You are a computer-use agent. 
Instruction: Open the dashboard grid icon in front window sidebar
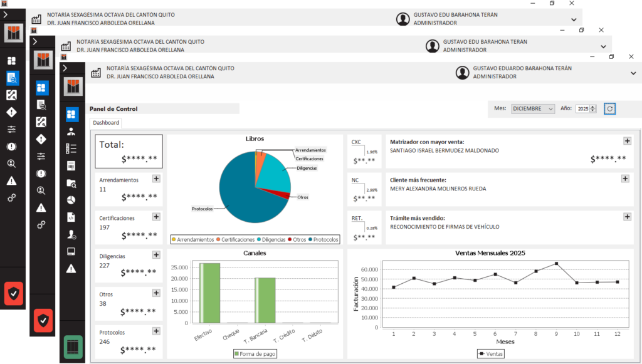pyautogui.click(x=71, y=115)
